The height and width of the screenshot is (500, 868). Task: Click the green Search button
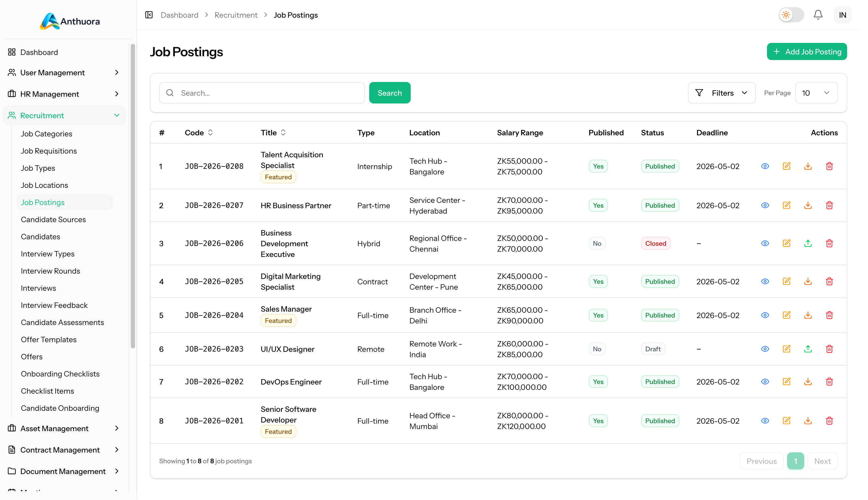(389, 93)
